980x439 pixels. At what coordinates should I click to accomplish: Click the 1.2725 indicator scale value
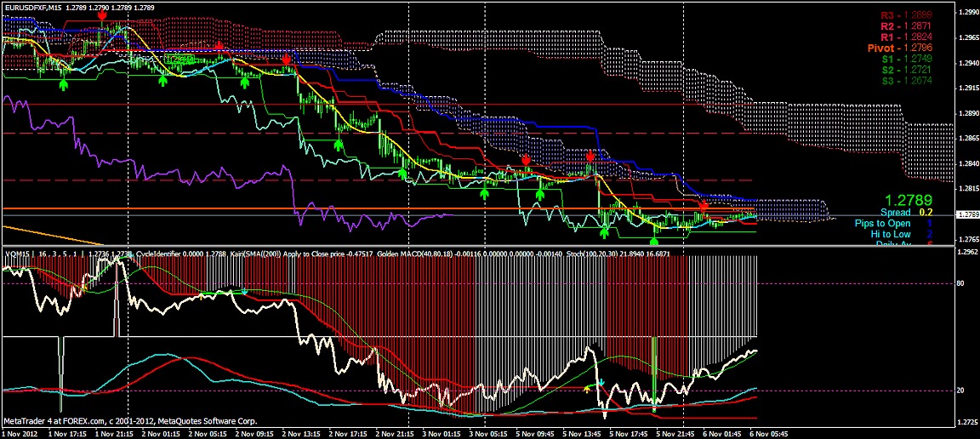tap(967, 421)
